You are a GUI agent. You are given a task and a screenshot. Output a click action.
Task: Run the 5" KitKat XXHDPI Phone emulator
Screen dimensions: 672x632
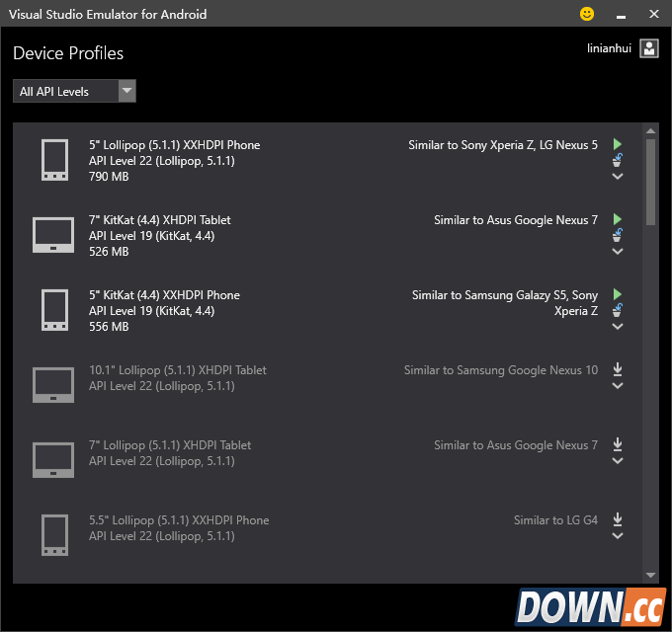pyautogui.click(x=618, y=294)
